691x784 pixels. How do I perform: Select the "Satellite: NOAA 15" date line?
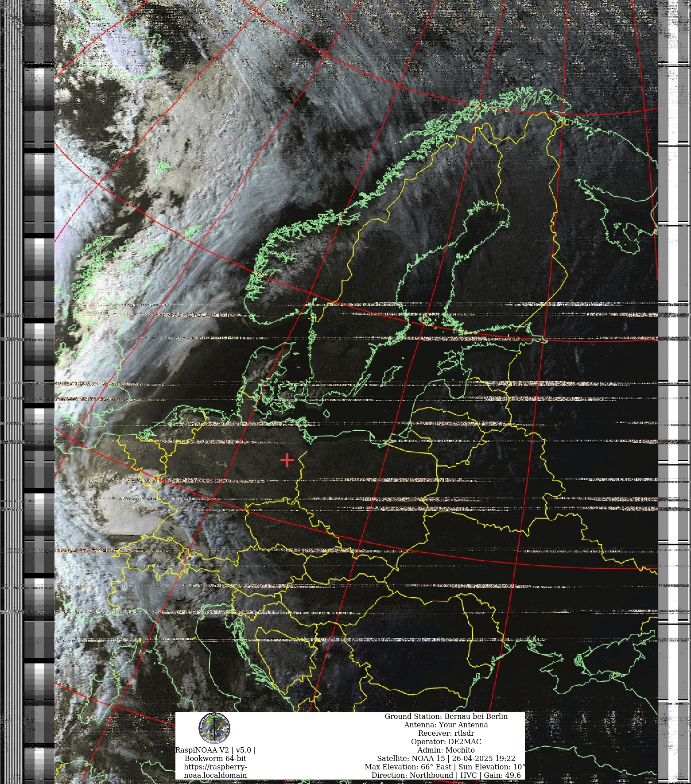(x=446, y=758)
